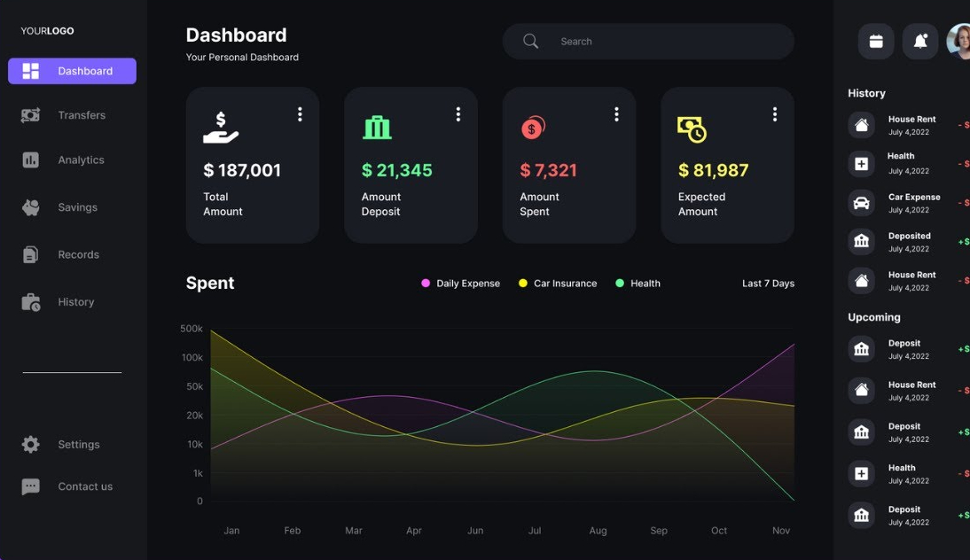Click the Savings piggy bank icon

pyautogui.click(x=30, y=207)
